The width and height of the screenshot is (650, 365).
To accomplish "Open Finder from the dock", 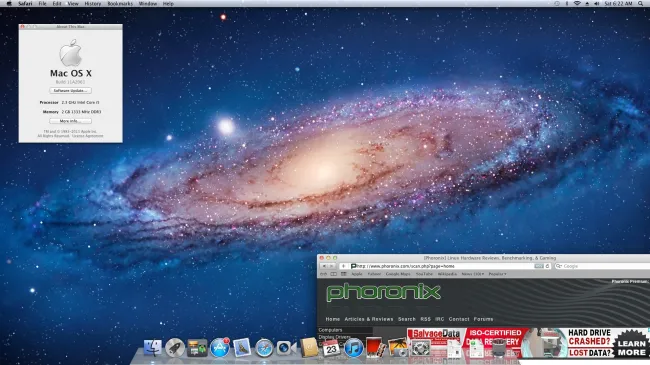I will 153,348.
